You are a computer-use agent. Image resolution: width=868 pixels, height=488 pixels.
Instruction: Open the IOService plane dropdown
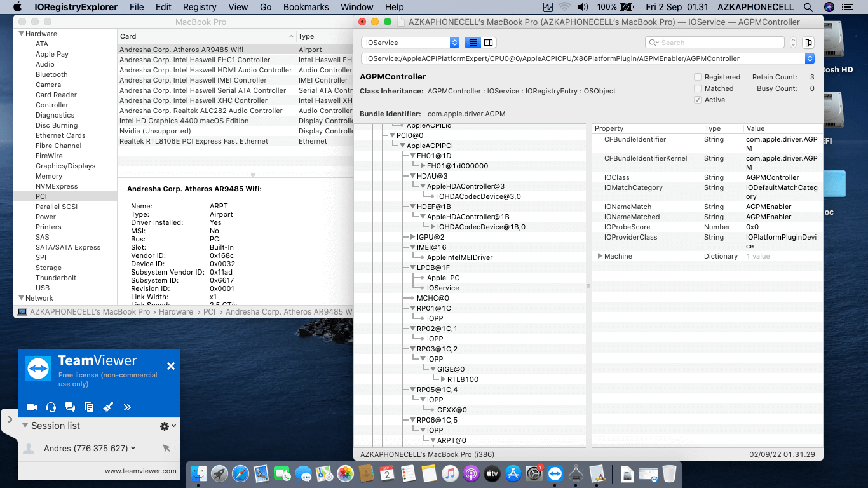410,43
